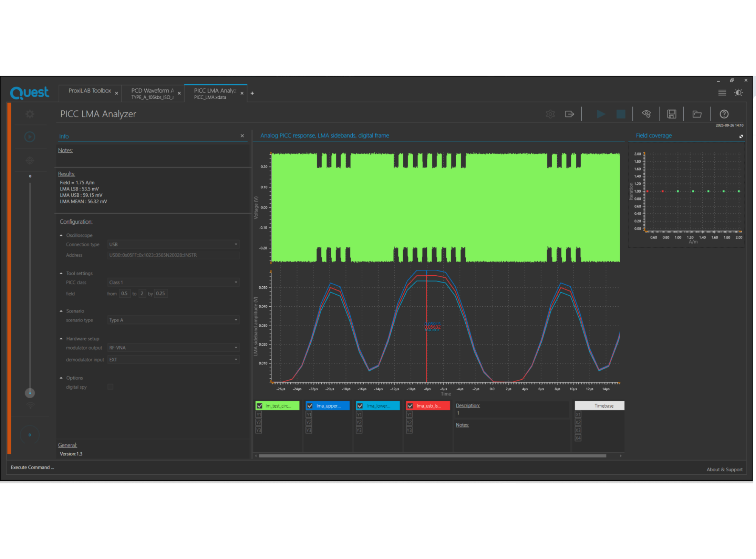Open the view settings eye icon

pos(646,114)
